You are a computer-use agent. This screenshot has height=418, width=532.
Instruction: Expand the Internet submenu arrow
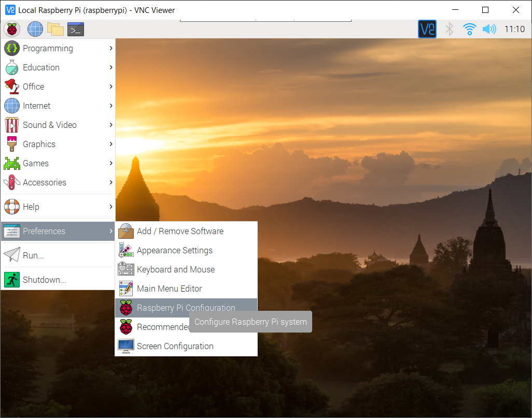tap(111, 106)
